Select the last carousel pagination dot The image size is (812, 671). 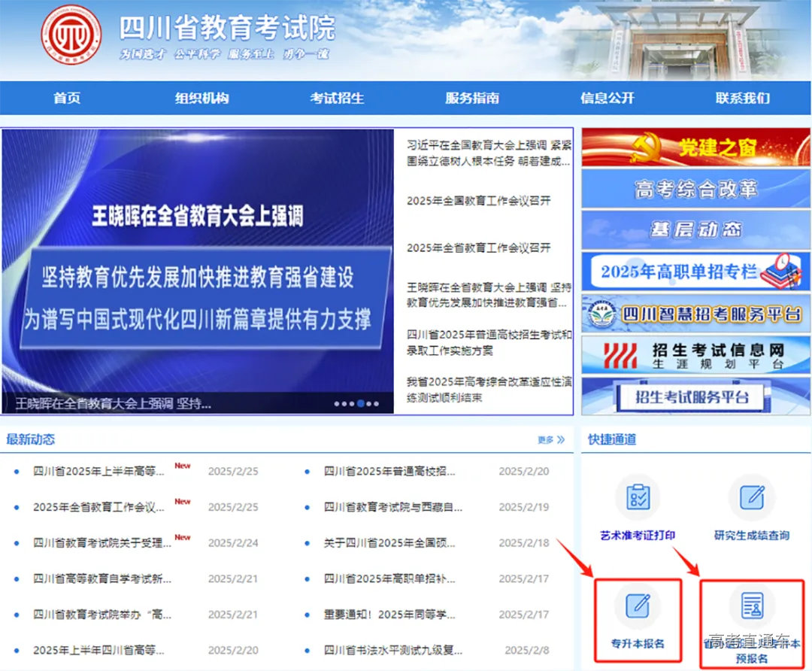pyautogui.click(x=377, y=403)
